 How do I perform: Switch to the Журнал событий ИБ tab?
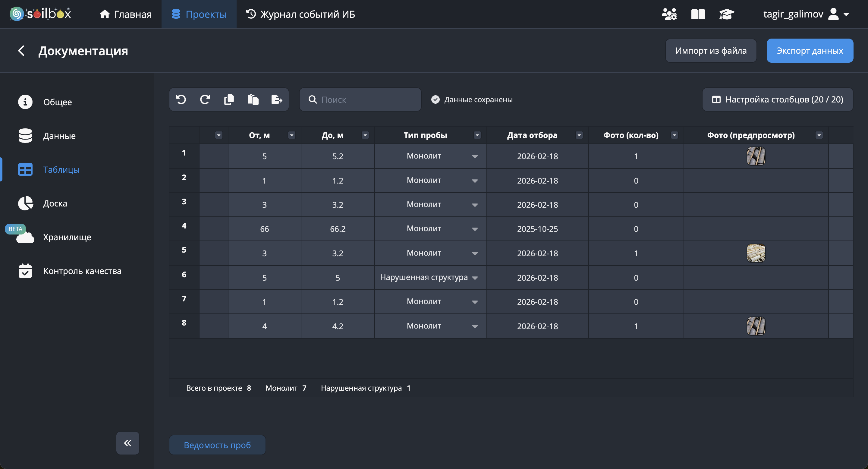coord(300,14)
